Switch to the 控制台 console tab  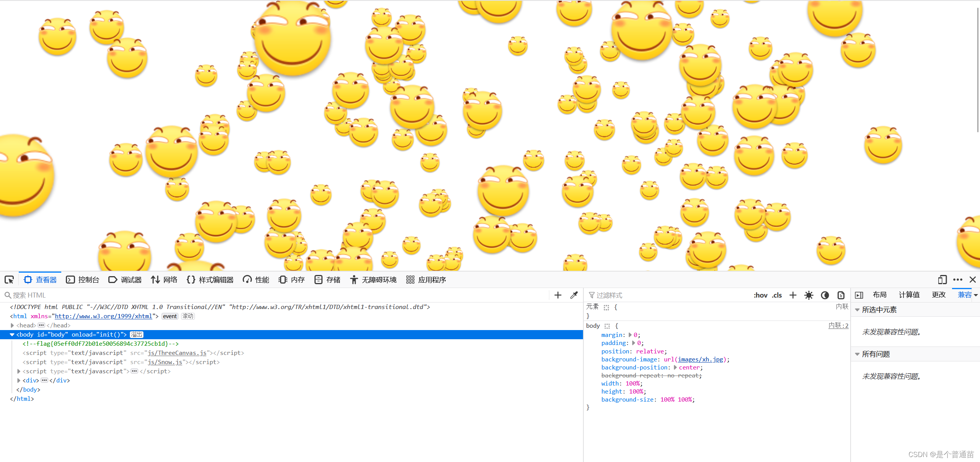(x=83, y=280)
